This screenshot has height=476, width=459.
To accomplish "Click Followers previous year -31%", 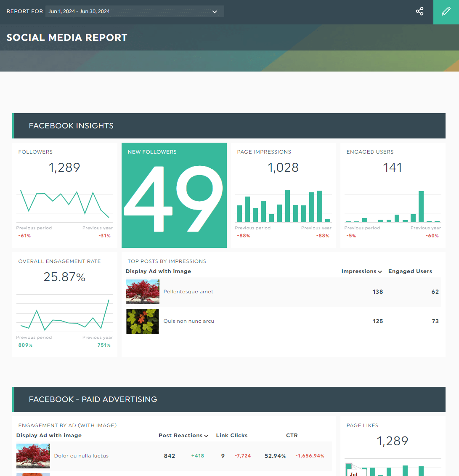I will [x=104, y=236].
